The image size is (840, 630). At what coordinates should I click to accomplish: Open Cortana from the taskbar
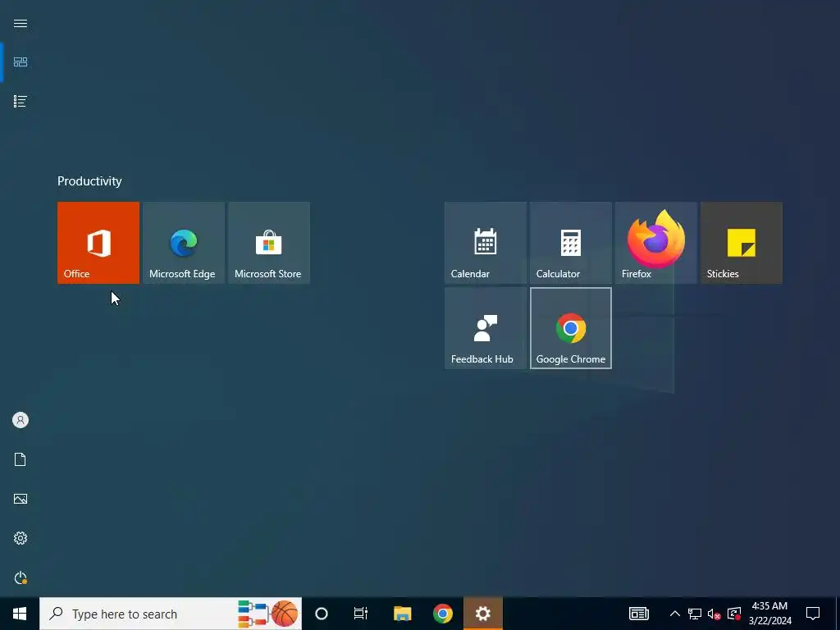pyautogui.click(x=322, y=614)
